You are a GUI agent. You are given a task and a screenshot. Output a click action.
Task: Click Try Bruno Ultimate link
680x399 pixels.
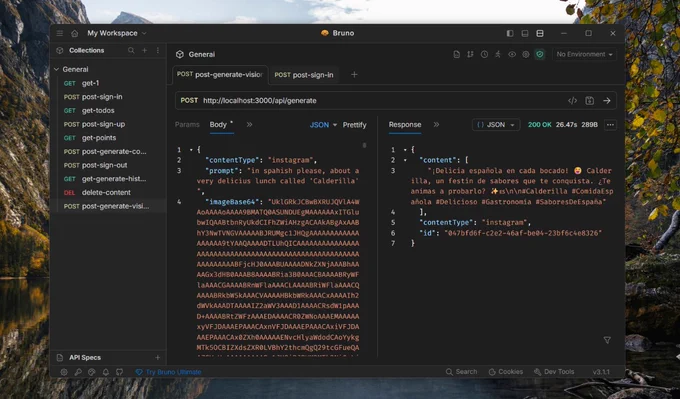point(169,372)
